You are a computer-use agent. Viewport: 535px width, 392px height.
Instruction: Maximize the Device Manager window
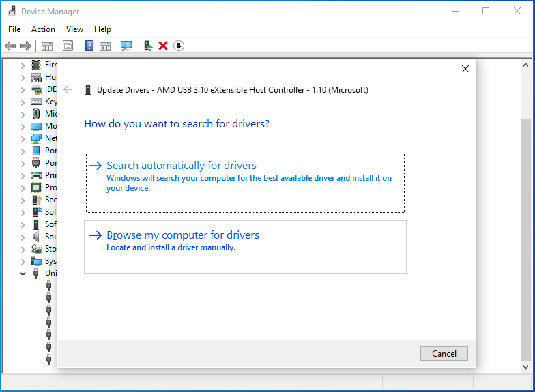486,11
